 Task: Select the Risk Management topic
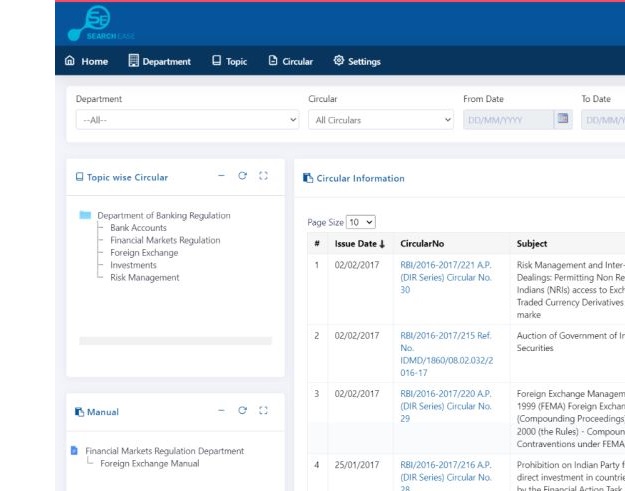(145, 278)
